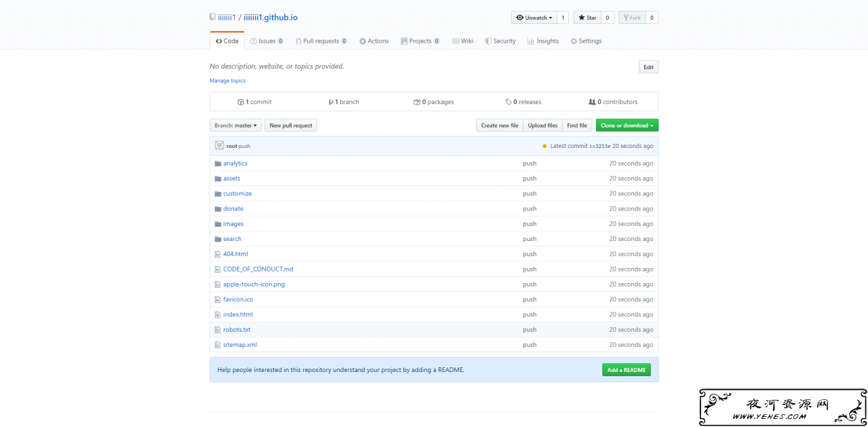Image resolution: width=868 pixels, height=427 pixels.
Task: View the 1 commit history
Action: (x=254, y=102)
